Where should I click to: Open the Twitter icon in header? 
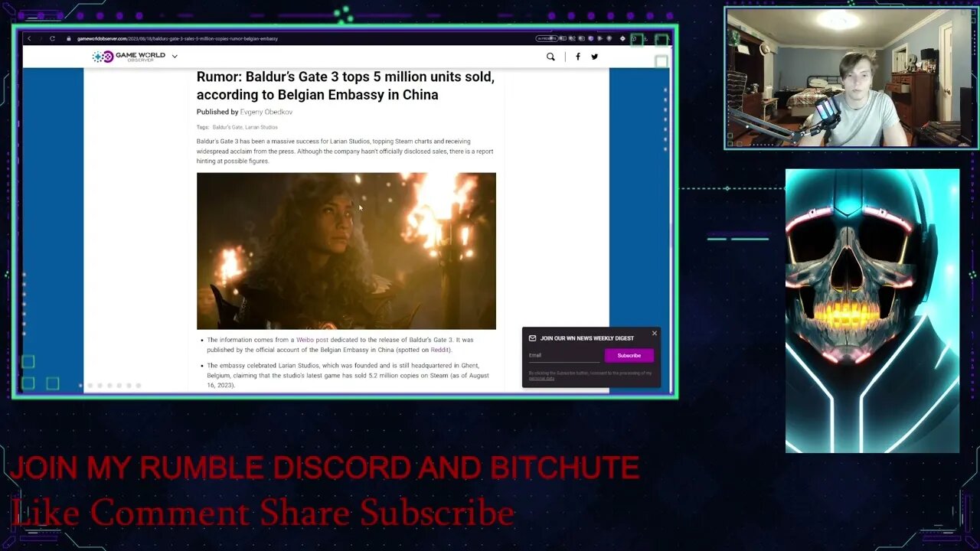tap(594, 57)
